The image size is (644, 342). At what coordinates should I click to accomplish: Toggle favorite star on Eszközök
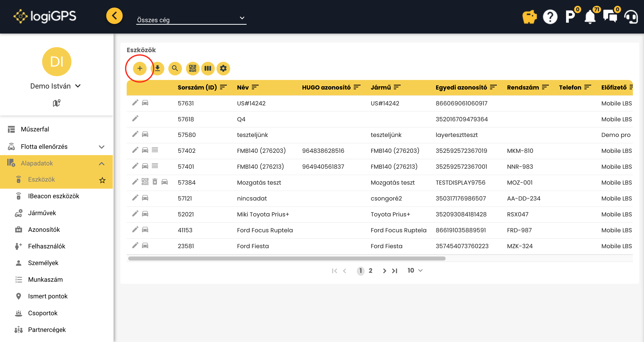102,180
